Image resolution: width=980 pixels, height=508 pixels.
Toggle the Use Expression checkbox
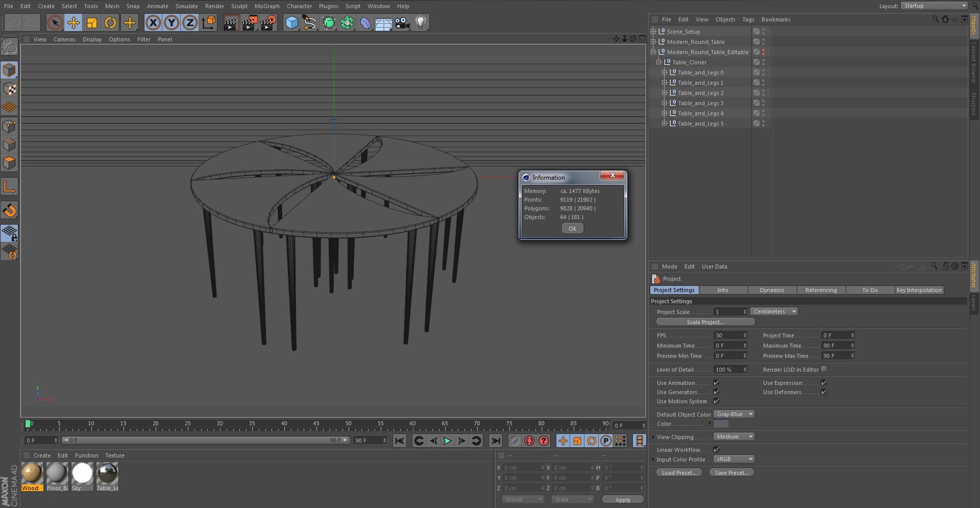(824, 383)
